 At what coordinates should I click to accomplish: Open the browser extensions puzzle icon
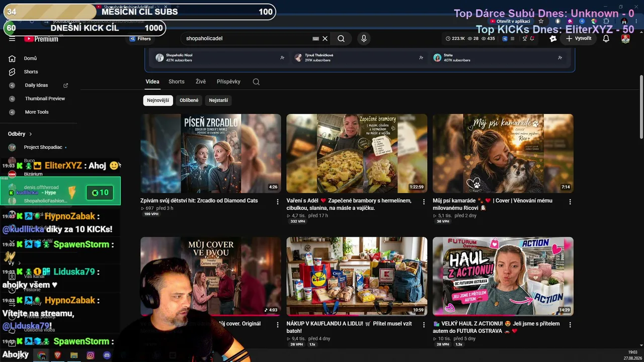point(606,21)
